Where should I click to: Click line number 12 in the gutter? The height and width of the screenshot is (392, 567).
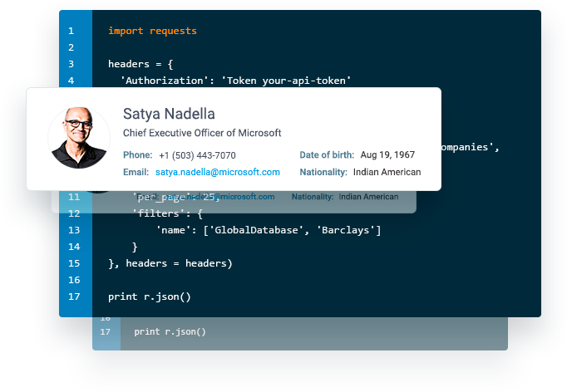pos(74,213)
